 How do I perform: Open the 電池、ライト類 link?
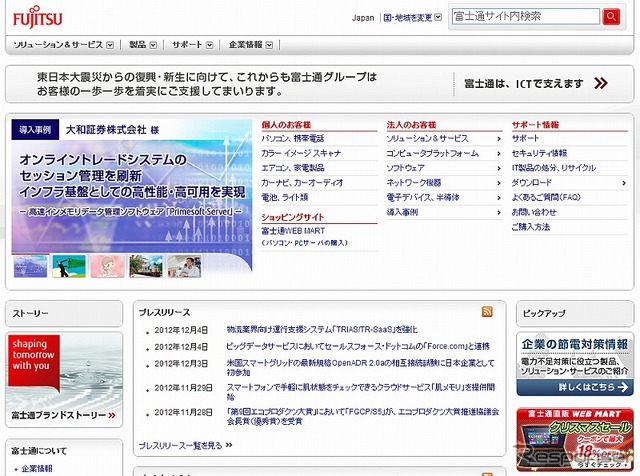[x=284, y=198]
